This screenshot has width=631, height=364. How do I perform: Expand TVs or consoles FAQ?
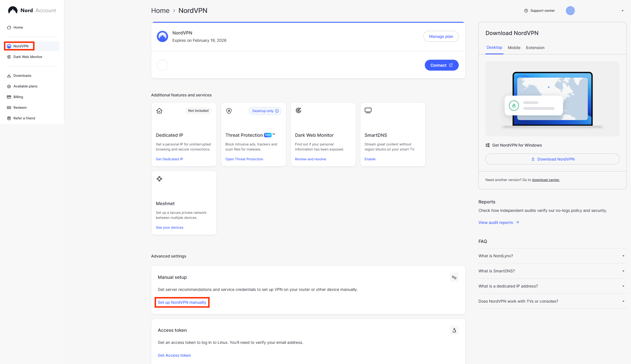pos(552,301)
